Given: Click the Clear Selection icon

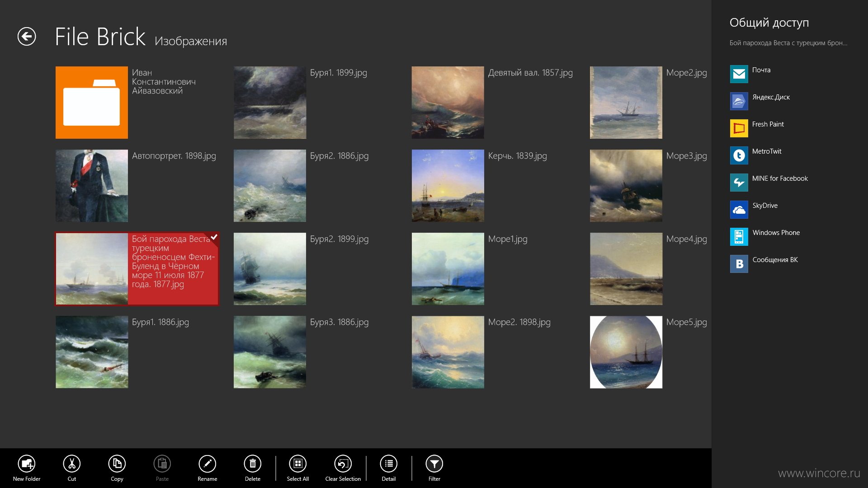Looking at the screenshot, I should [343, 464].
